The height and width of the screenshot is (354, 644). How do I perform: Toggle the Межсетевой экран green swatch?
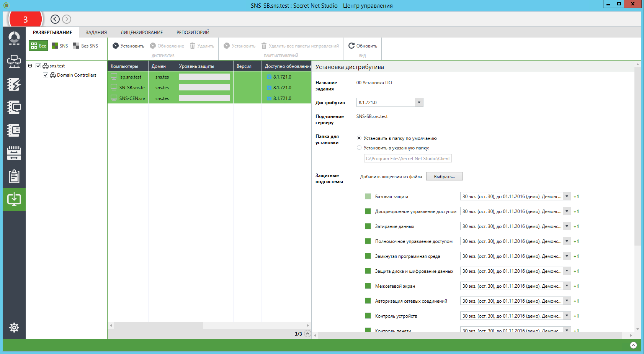pos(368,286)
